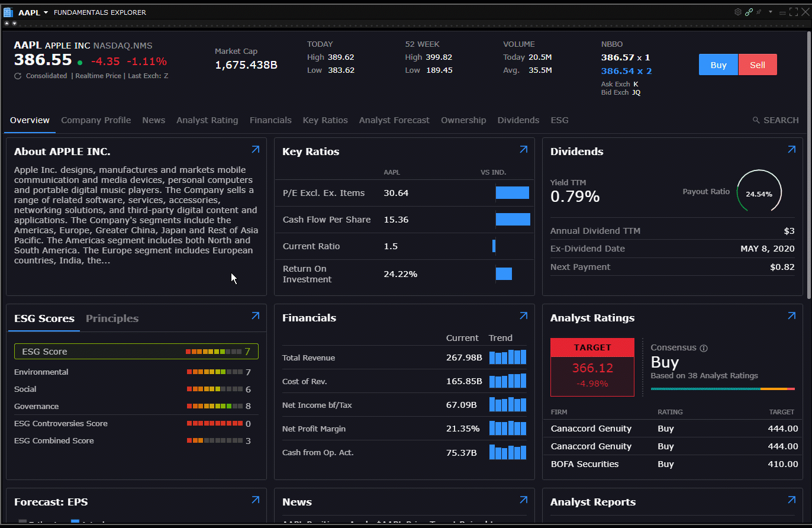Click the toolbar collapse up arrow
Screen dimensions: 812x528
[7, 24]
